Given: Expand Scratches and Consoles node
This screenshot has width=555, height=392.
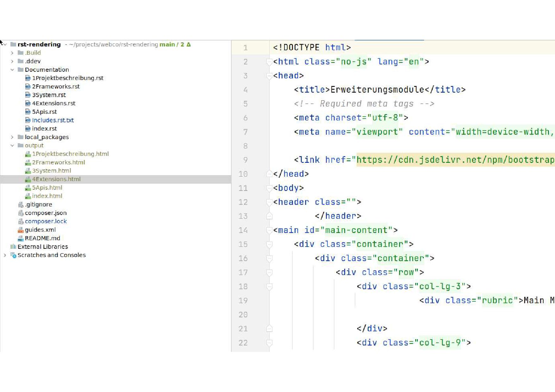Looking at the screenshot, I should 5,255.
